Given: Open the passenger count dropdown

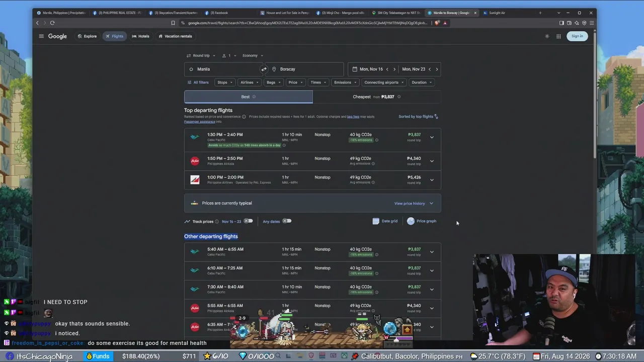Looking at the screenshot, I should pyautogui.click(x=228, y=55).
